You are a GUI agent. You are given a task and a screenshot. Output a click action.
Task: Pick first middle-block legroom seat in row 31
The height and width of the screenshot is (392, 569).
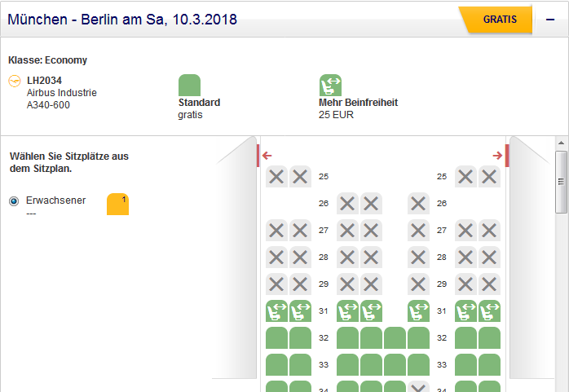pos(348,311)
